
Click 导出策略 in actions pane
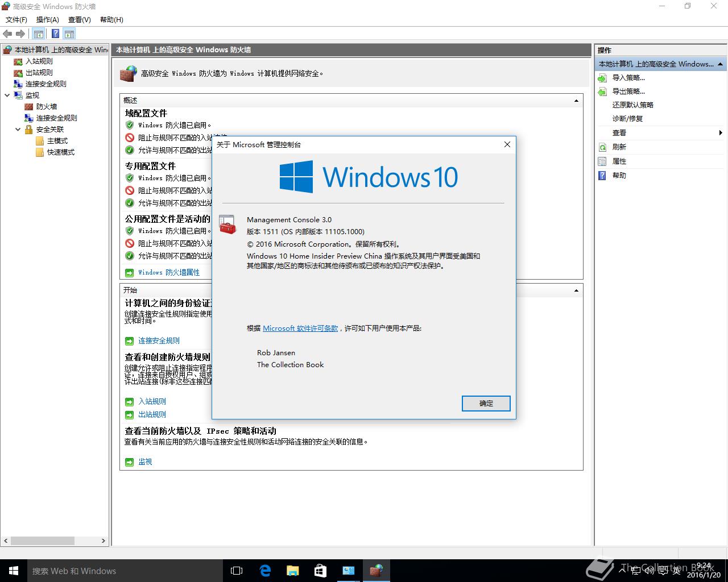628,92
